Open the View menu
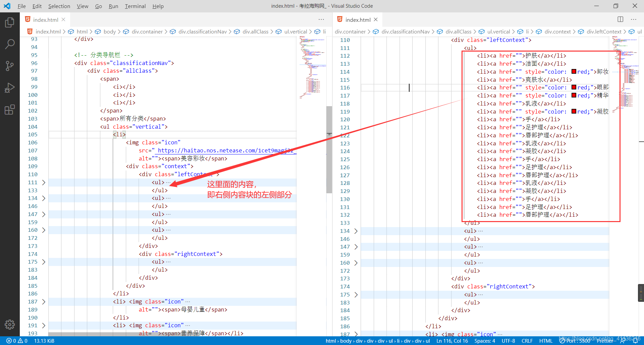Screen dimensions: 644x345 (83, 6)
